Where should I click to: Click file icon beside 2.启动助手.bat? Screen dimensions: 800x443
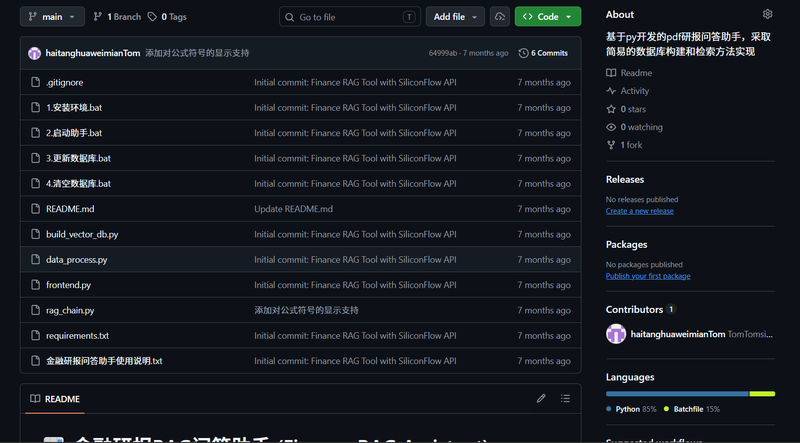click(35, 133)
